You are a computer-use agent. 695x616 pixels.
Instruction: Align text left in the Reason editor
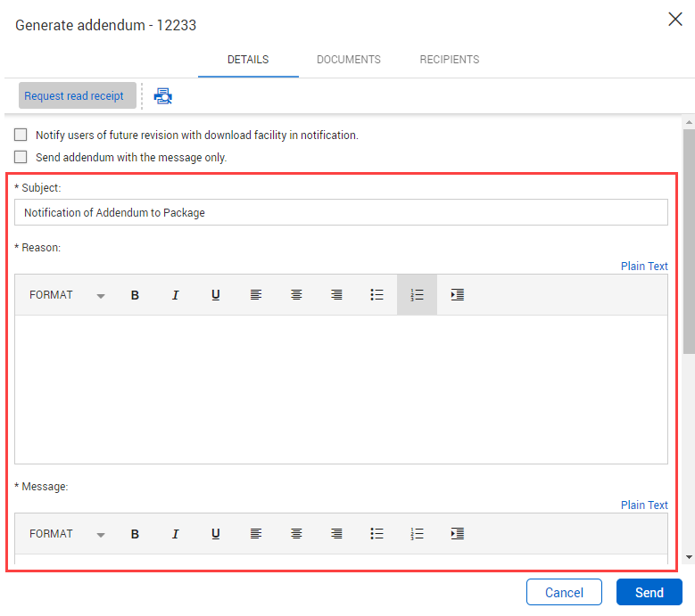tap(256, 295)
